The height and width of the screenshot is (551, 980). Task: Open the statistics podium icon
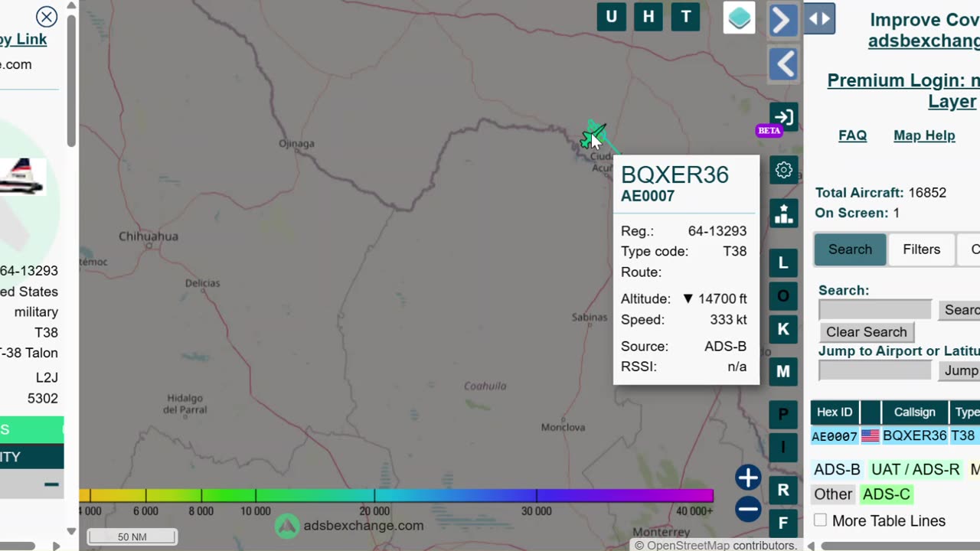(783, 214)
